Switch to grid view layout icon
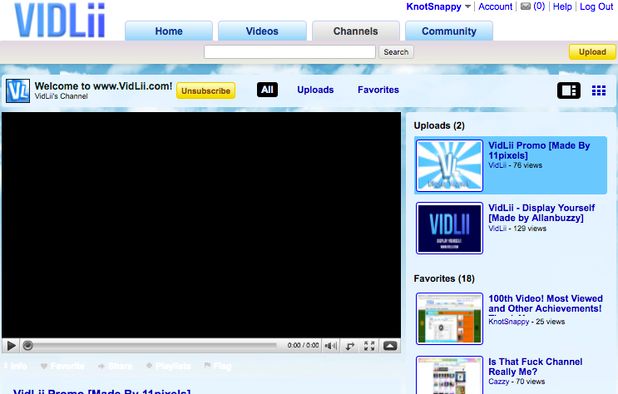 (598, 91)
